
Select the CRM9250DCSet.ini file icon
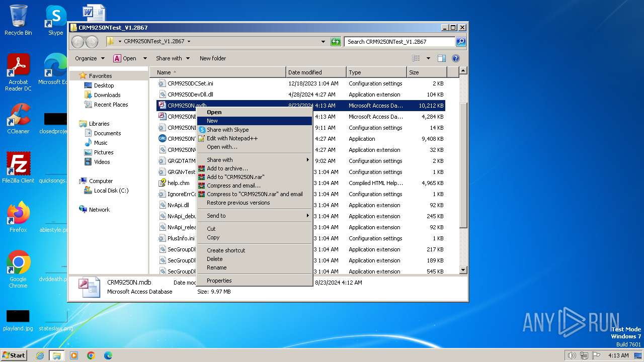pos(162,83)
